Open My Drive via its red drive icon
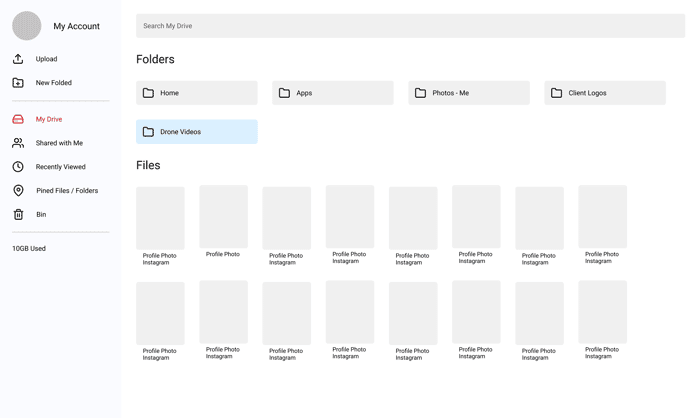 click(18, 119)
